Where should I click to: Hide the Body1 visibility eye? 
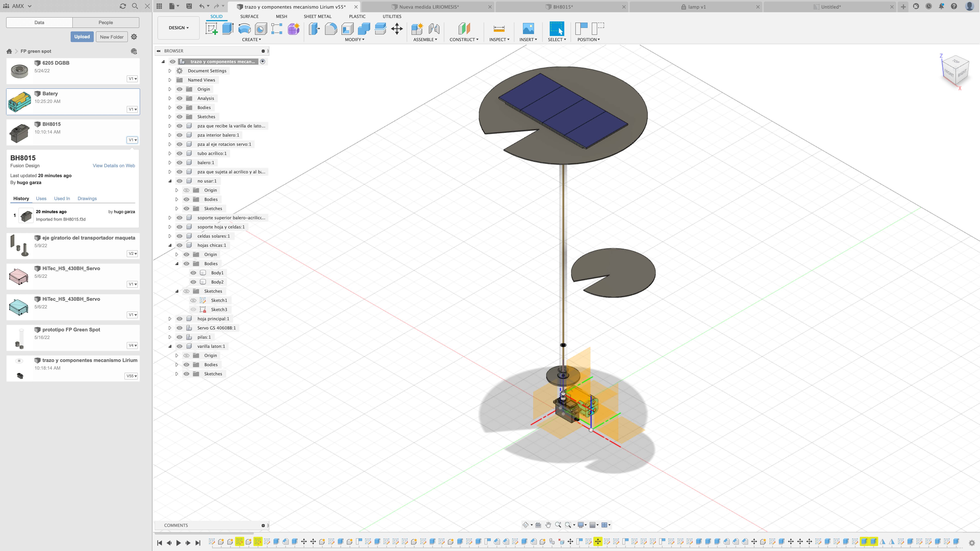193,273
